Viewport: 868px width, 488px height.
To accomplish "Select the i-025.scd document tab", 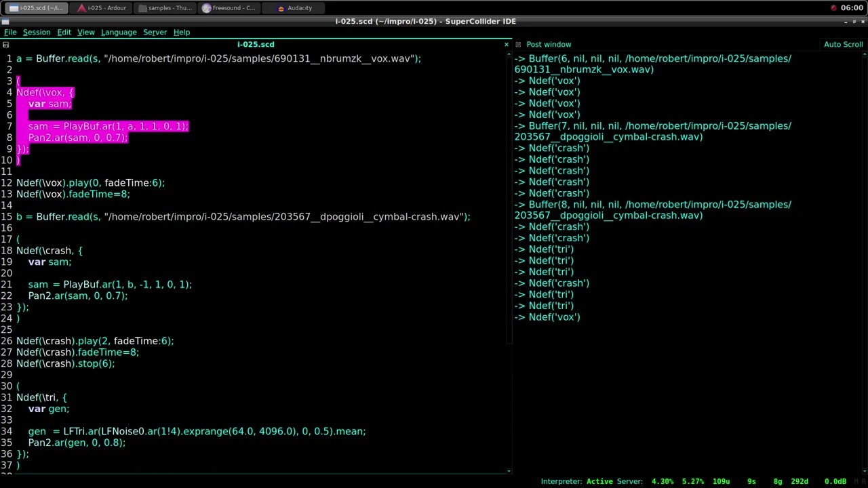I will coord(256,44).
